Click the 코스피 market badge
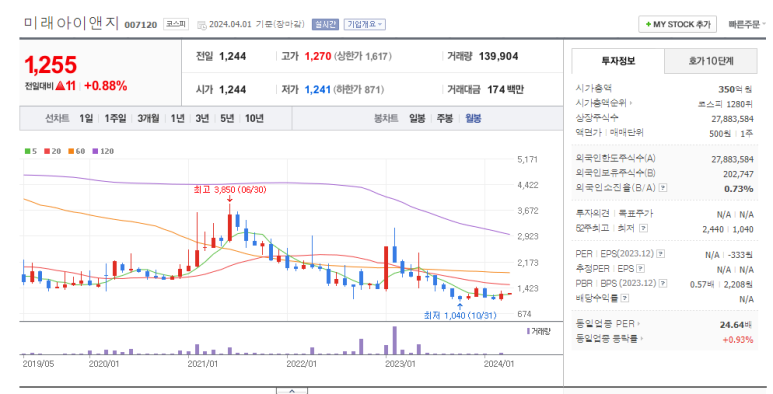773x394 pixels. pos(176,24)
